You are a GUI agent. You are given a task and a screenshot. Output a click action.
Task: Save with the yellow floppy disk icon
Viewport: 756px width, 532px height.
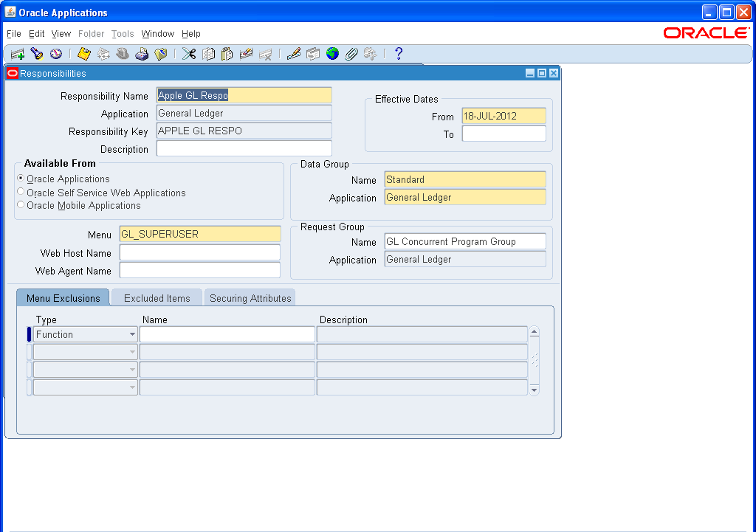tap(84, 53)
